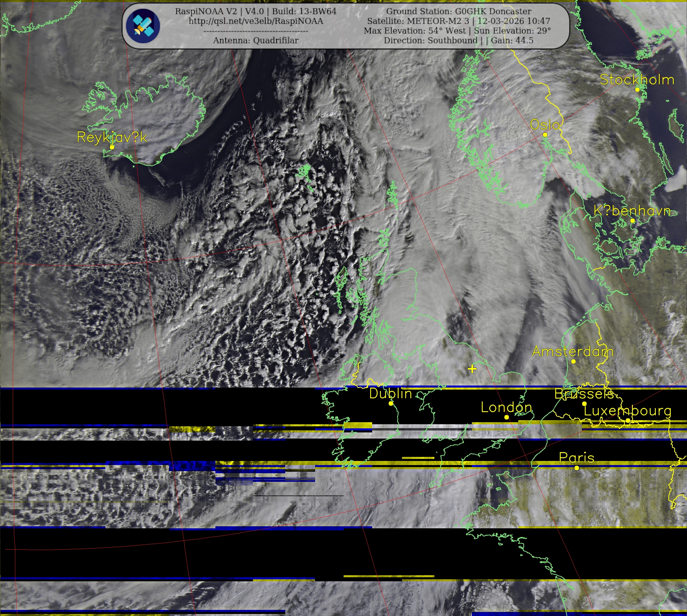Open the qsl.net RaspiNOAA URL text
The image size is (687, 616).
tap(256, 21)
